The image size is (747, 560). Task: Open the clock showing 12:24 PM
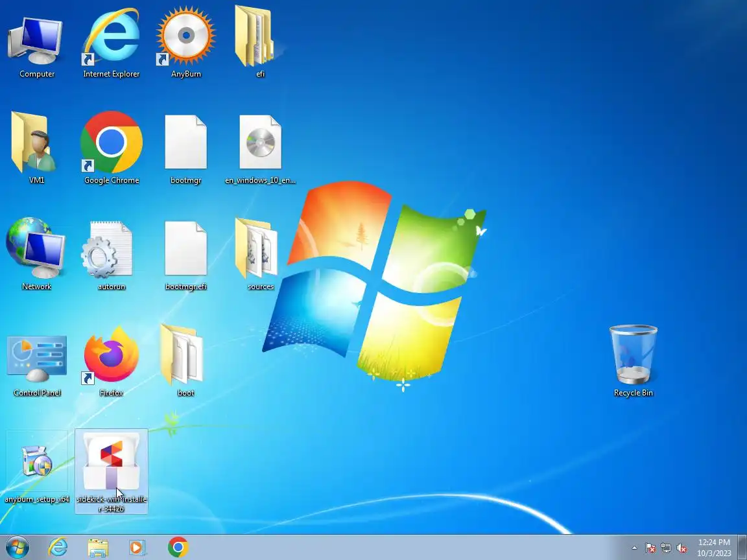(714, 548)
